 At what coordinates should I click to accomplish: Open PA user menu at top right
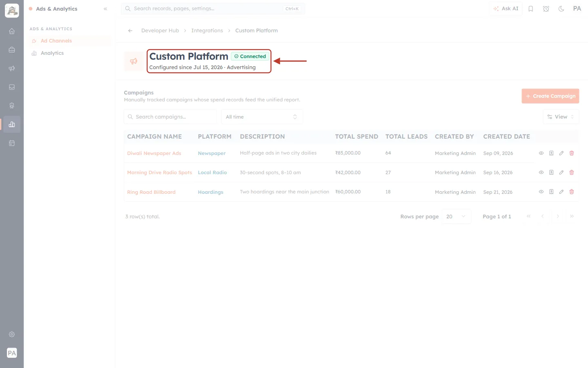(577, 9)
